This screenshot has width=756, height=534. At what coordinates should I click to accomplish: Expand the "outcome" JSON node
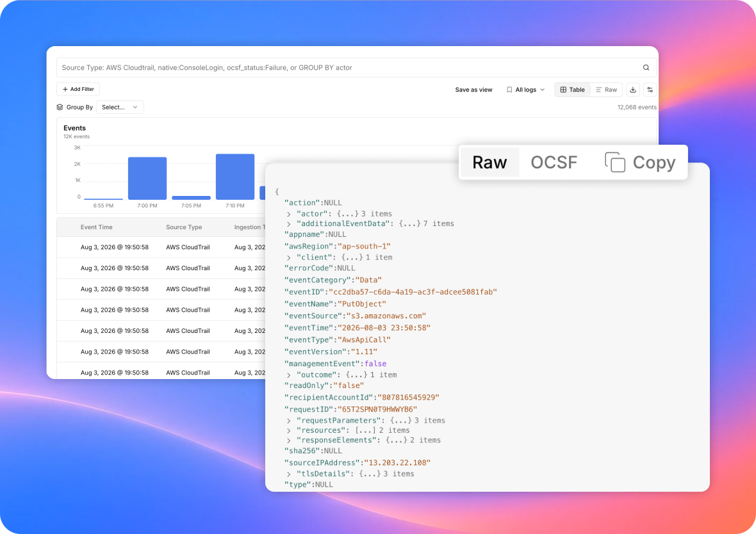click(x=289, y=375)
